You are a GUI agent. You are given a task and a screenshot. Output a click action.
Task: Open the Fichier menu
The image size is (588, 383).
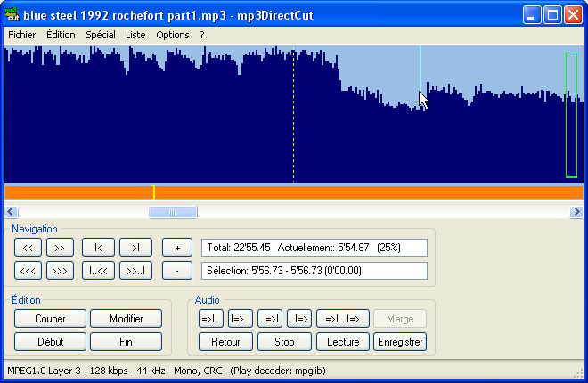click(x=21, y=35)
